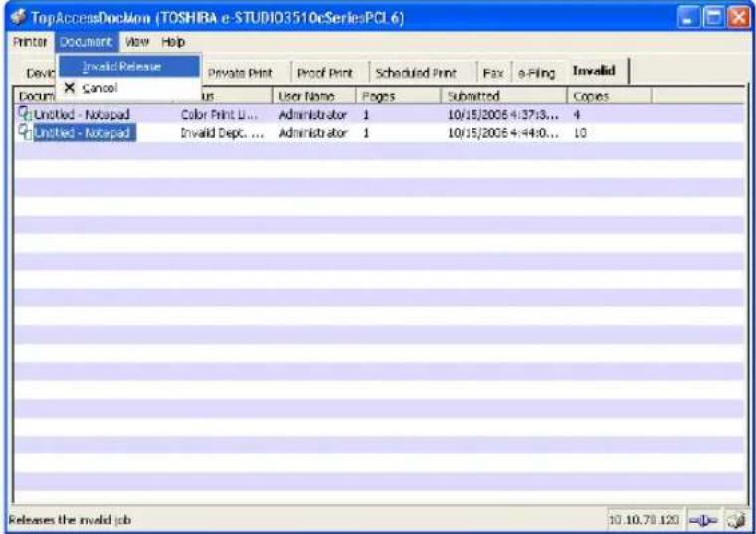Click IP address 10.10.70.120 in status bar
This screenshot has height=534, width=756.
(x=644, y=519)
